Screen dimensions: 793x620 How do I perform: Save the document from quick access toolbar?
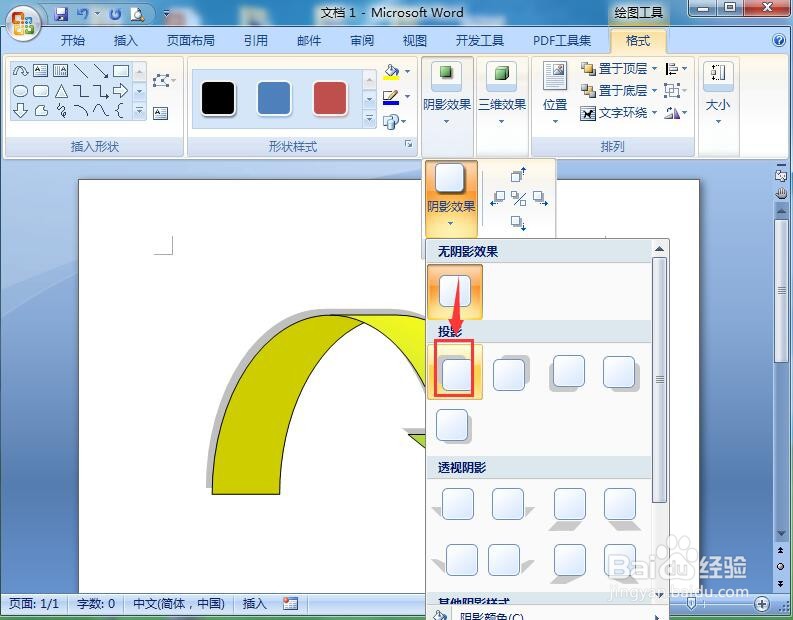click(62, 14)
